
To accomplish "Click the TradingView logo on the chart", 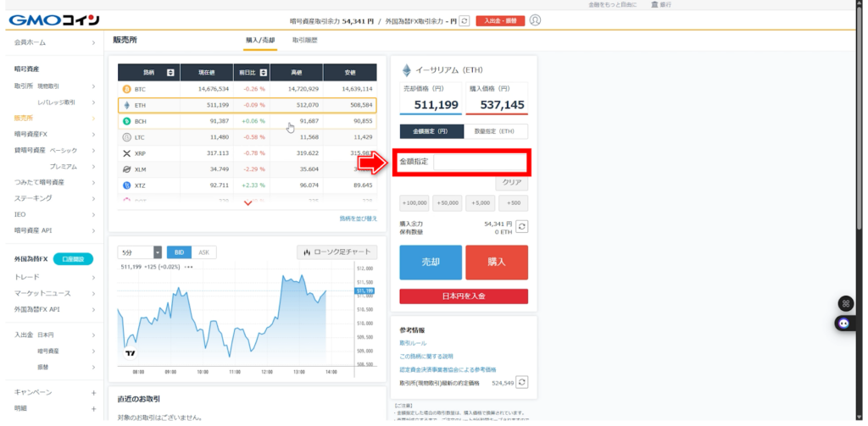I will click(x=131, y=353).
